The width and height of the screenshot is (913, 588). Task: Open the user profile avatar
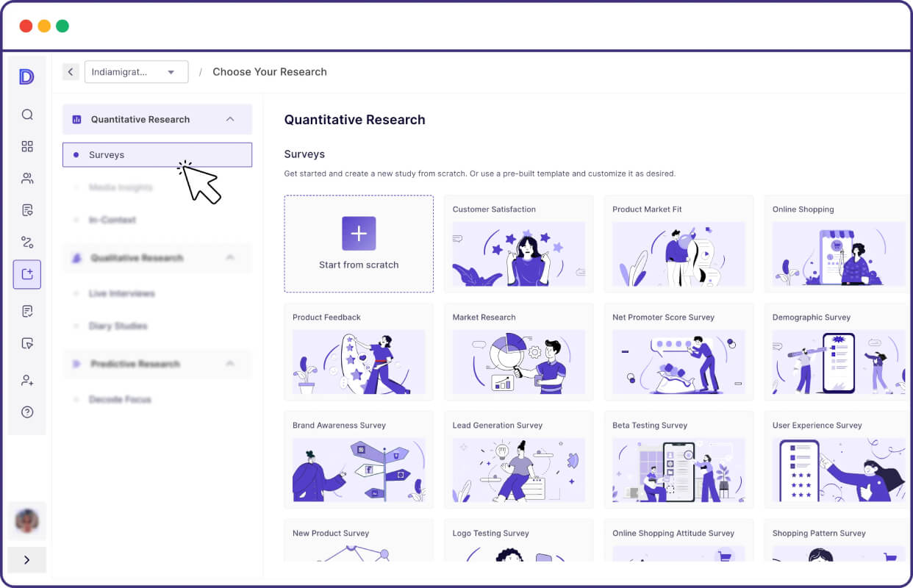click(27, 521)
